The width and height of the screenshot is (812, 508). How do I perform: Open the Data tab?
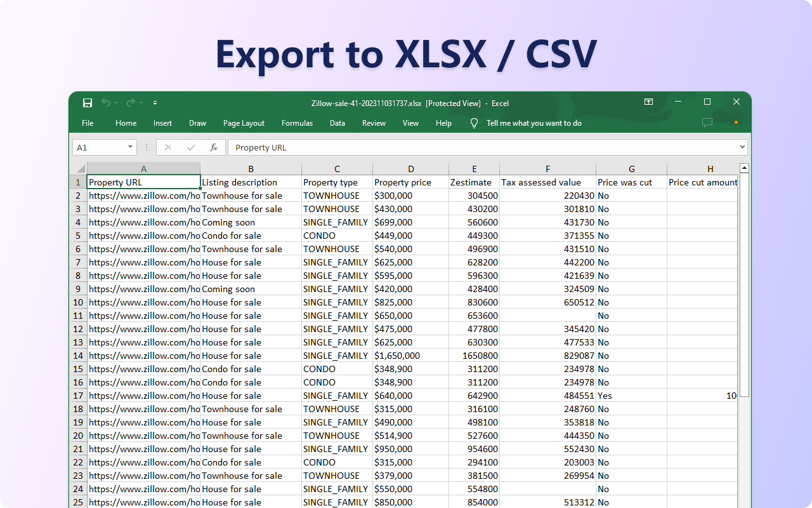tap(337, 123)
